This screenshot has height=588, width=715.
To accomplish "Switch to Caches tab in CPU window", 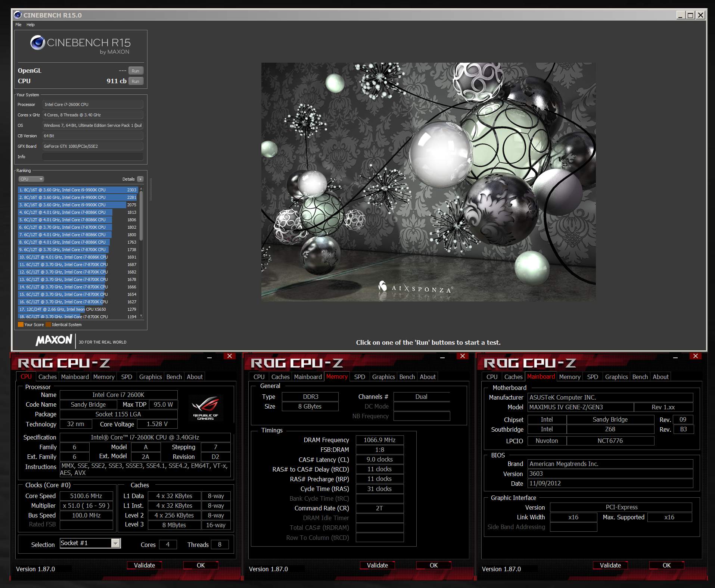I will 47,377.
